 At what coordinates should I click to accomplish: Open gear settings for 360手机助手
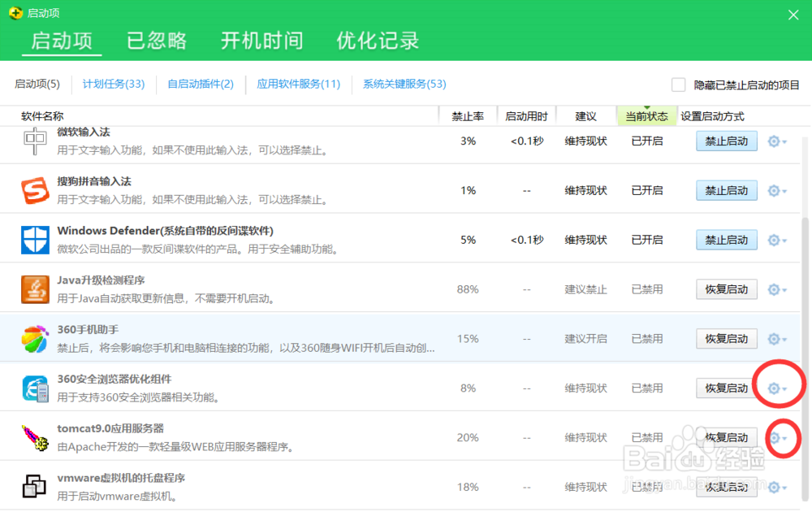[777, 339]
